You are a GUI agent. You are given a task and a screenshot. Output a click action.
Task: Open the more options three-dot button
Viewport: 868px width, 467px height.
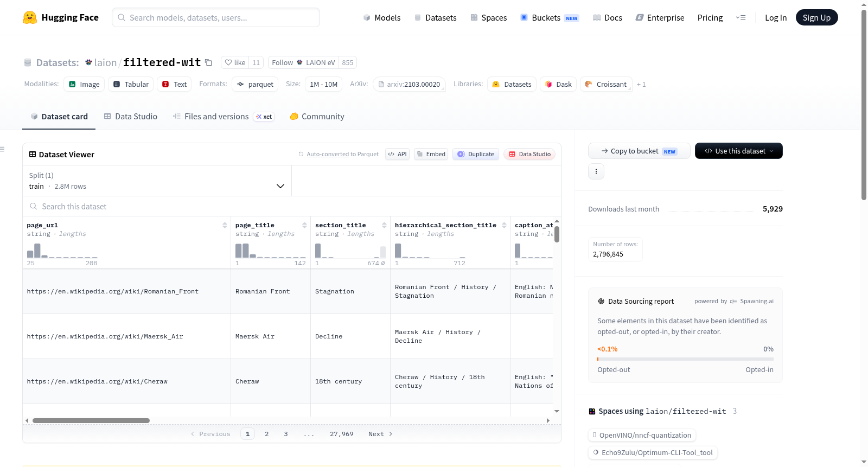point(596,171)
